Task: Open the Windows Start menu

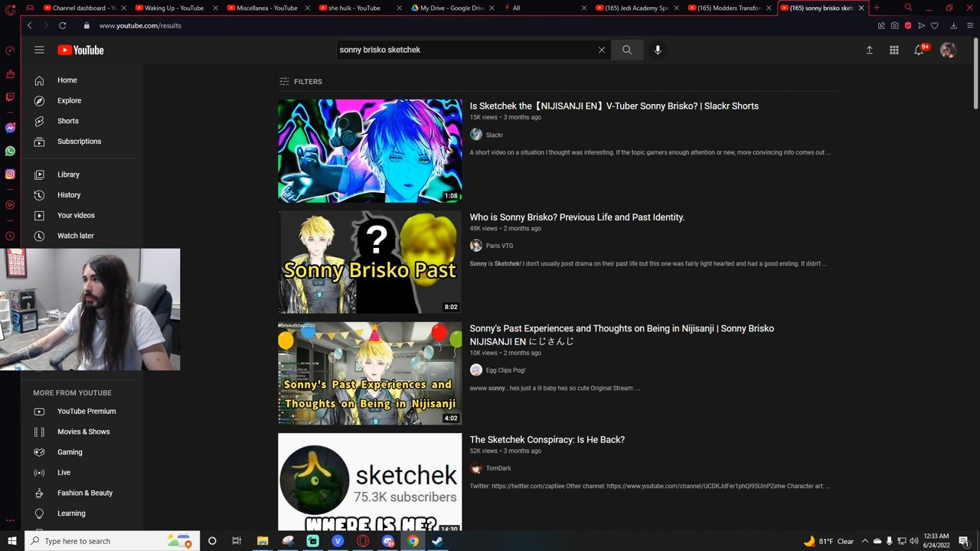Action: pyautogui.click(x=12, y=541)
